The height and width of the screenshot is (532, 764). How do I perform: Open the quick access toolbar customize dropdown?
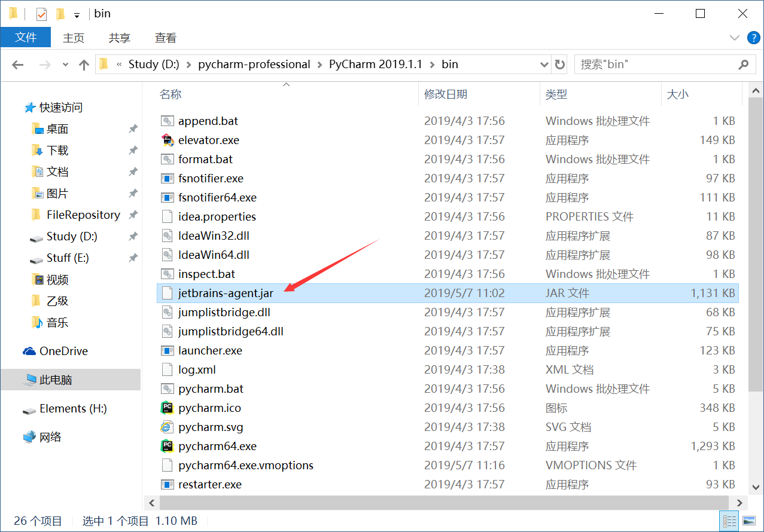pyautogui.click(x=77, y=15)
